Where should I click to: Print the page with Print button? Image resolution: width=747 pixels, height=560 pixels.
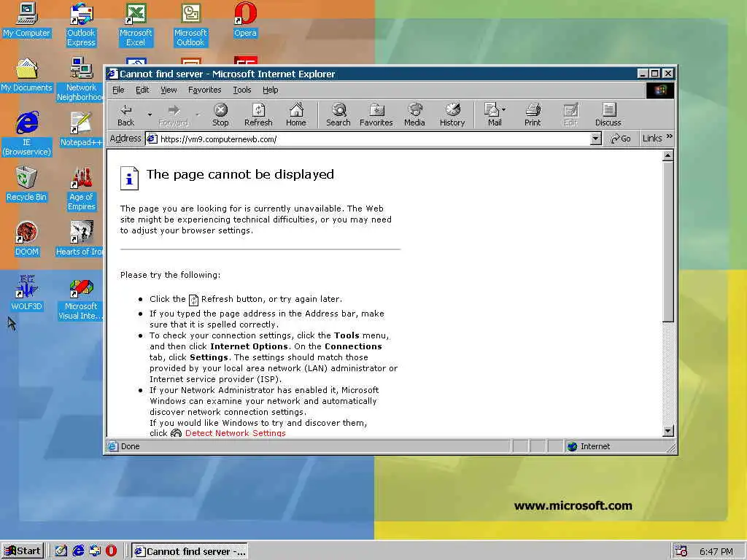(x=533, y=114)
